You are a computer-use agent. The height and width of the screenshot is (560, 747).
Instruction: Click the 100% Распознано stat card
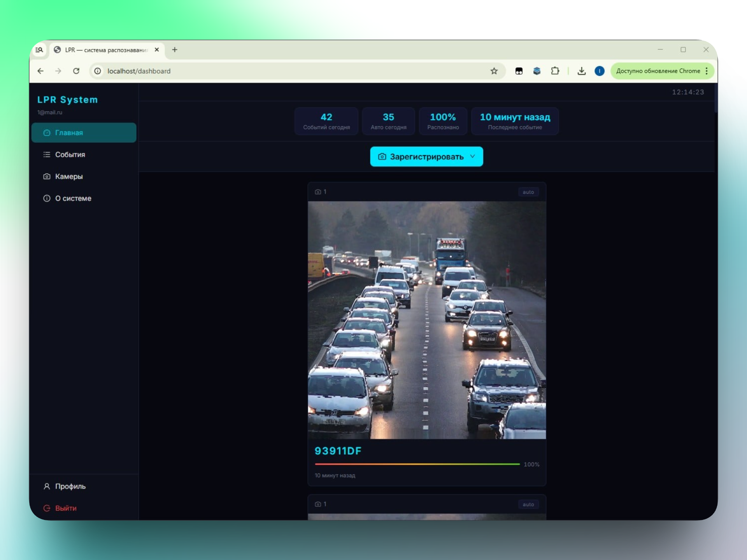point(443,121)
